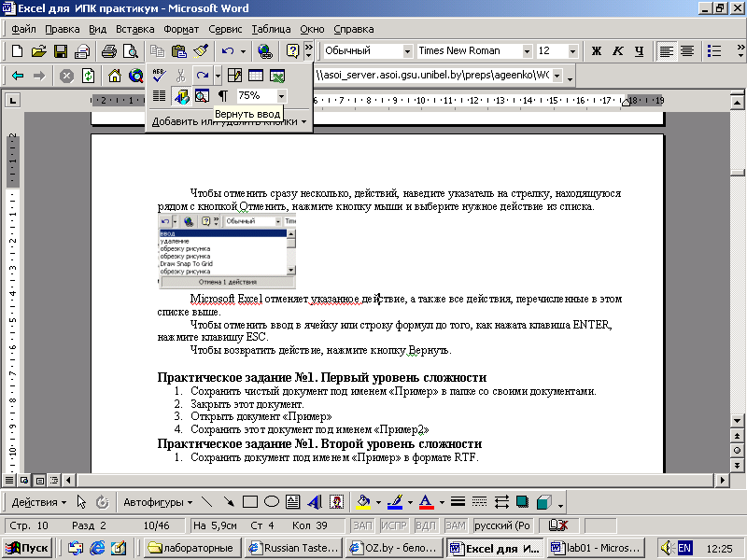Open Действия drawing menu

39,502
